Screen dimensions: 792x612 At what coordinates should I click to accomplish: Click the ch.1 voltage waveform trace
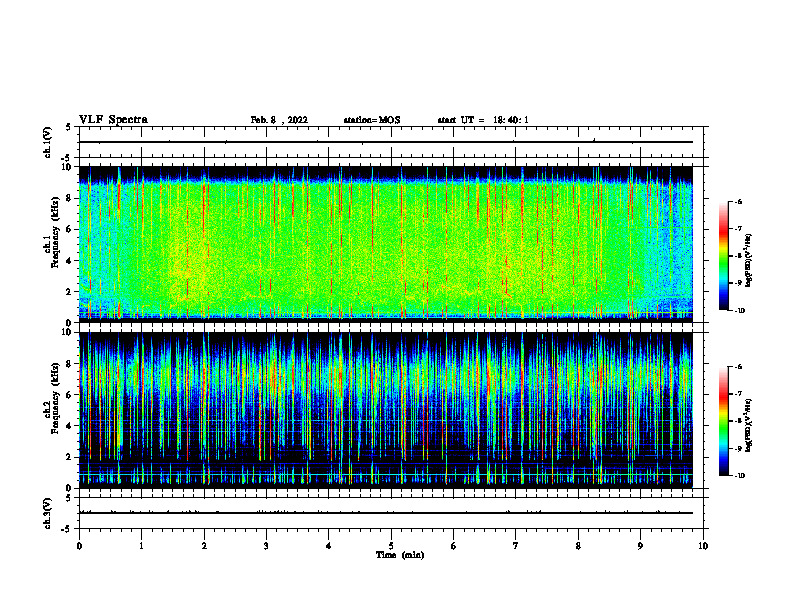coord(386,142)
